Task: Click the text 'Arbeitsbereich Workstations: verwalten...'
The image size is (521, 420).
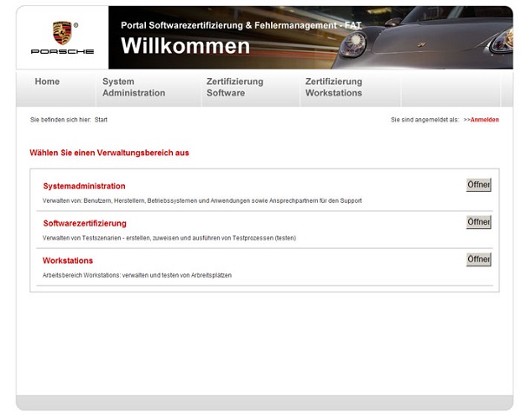Action: tap(137, 275)
